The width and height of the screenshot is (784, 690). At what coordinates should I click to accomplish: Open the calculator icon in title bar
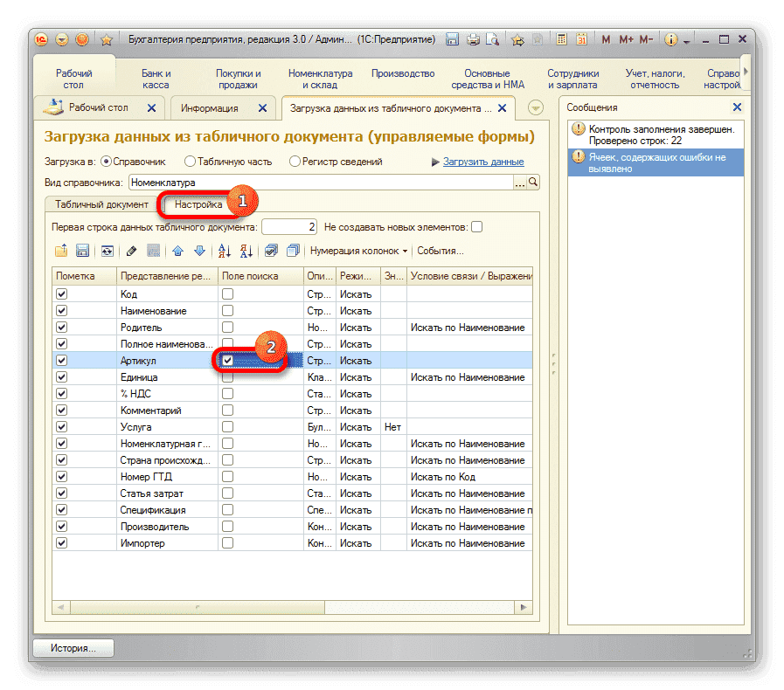[561, 40]
